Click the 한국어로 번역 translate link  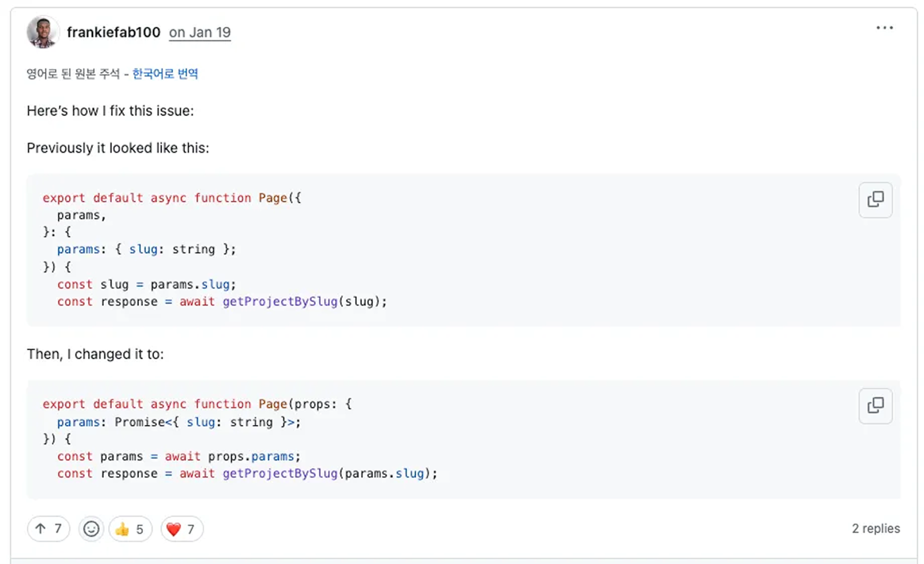[165, 73]
